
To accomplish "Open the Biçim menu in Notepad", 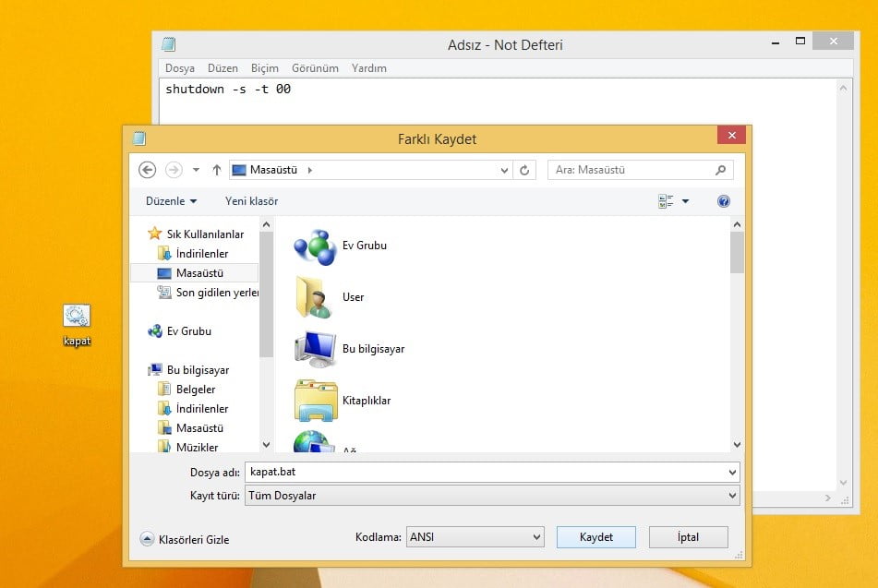I will point(264,68).
